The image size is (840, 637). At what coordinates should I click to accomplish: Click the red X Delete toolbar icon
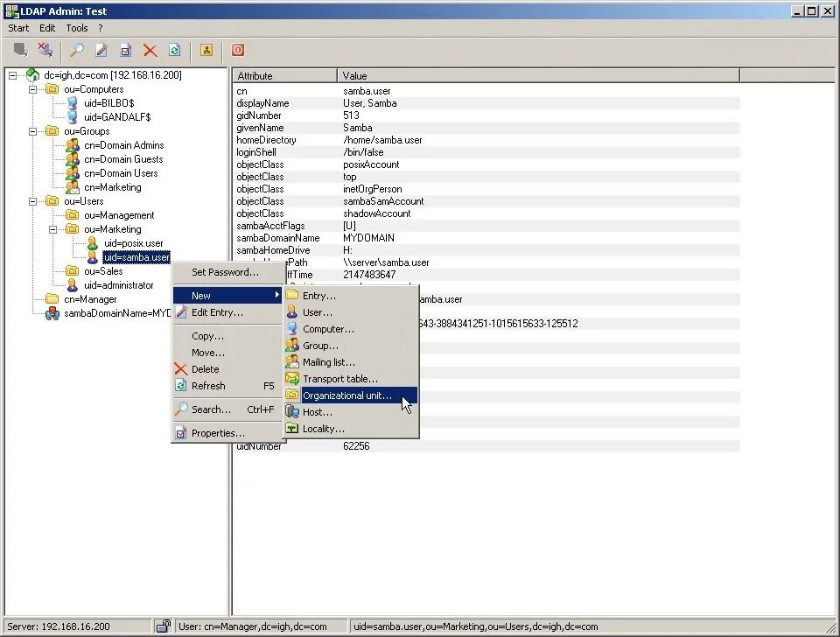pos(150,51)
